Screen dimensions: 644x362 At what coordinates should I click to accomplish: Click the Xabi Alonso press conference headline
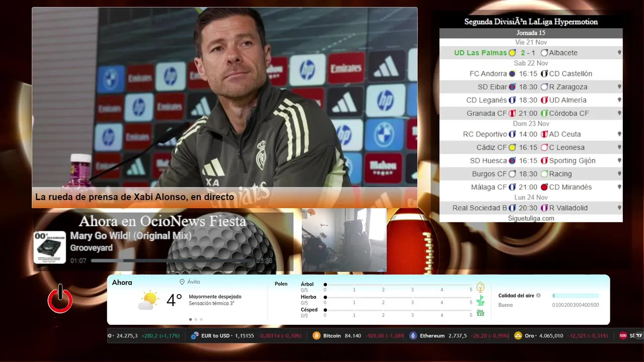click(x=134, y=197)
